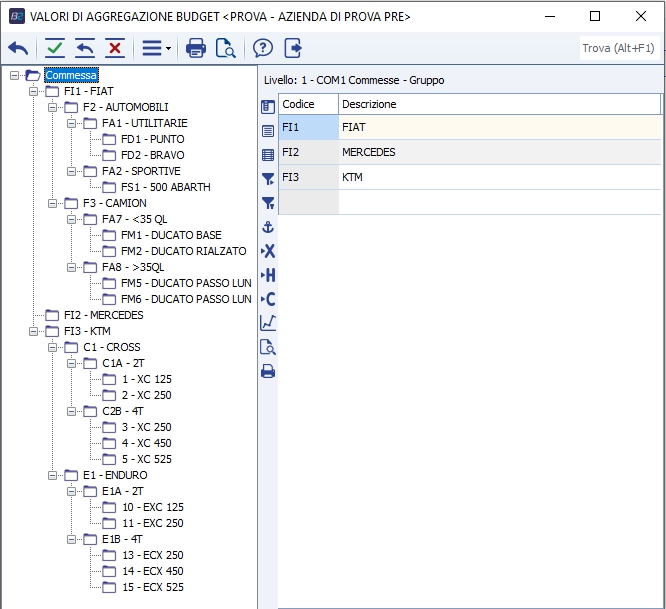Collapse the E1 - ENDURO branch
The height and width of the screenshot is (609, 666).
point(54,475)
